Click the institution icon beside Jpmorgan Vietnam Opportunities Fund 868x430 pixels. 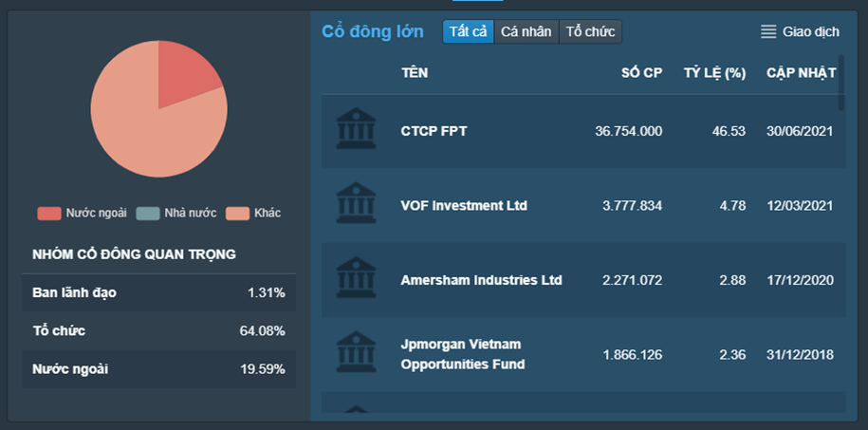356,353
